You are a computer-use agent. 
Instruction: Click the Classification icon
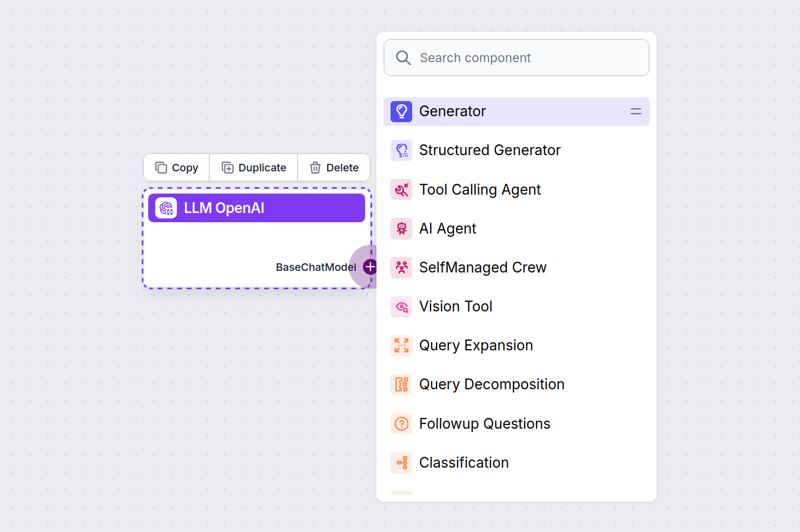[401, 463]
